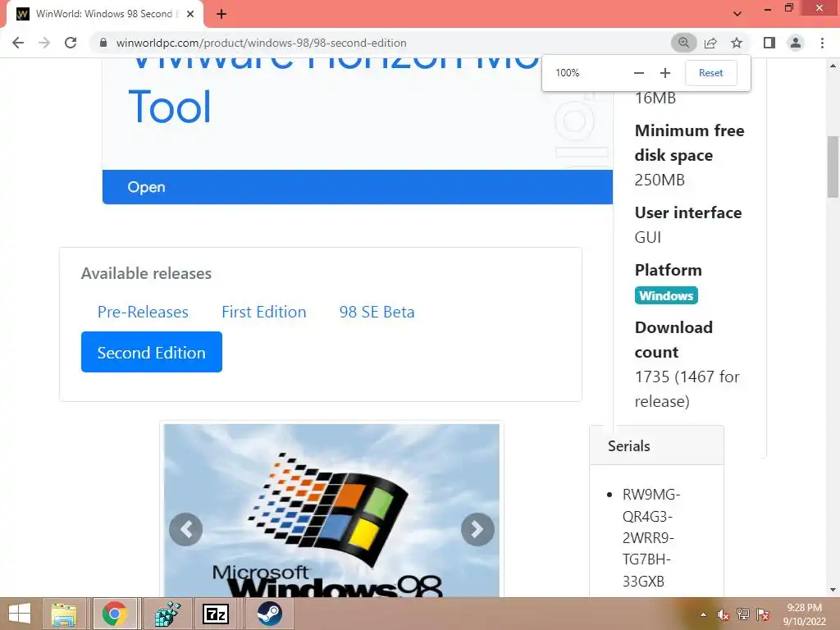The image size is (840, 630).
Task: Show previous screenshot in carousel
Action: (186, 529)
